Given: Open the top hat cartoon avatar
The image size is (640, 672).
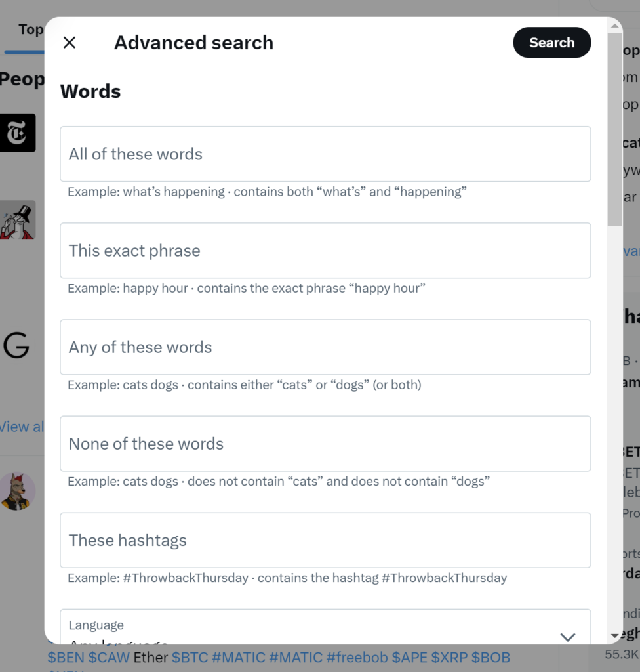Looking at the screenshot, I should [18, 220].
